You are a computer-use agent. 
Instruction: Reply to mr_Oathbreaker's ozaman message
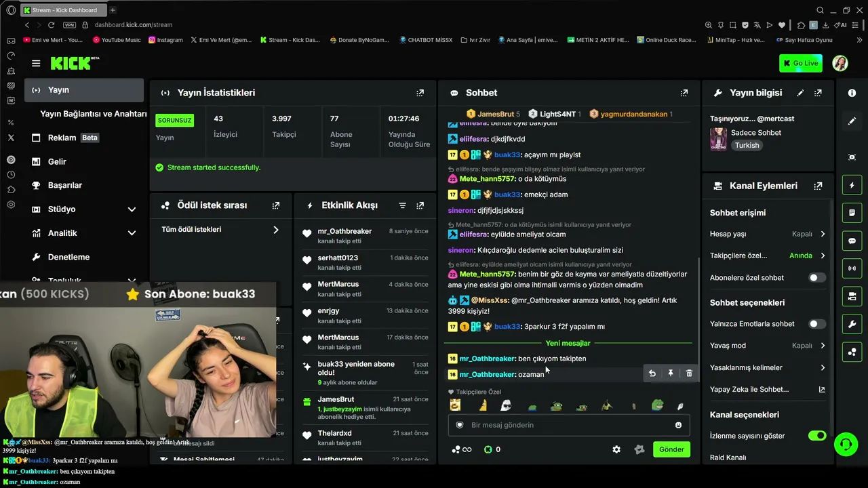(652, 373)
